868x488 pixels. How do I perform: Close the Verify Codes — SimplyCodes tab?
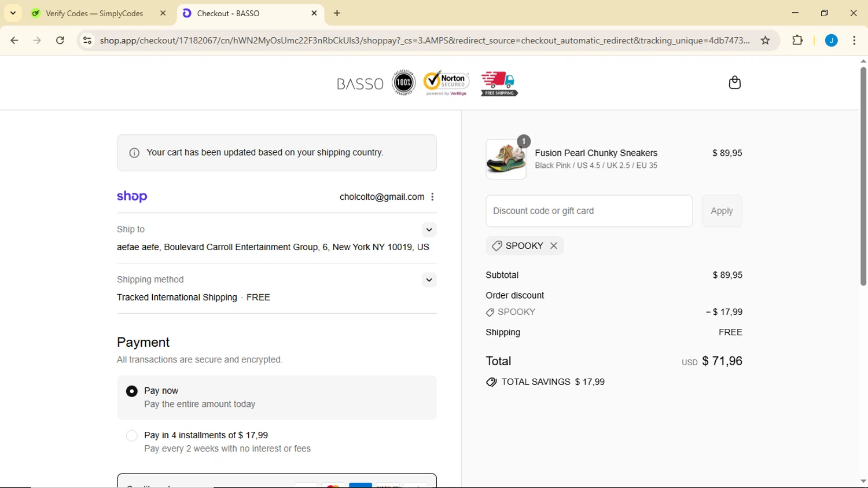[x=163, y=13]
